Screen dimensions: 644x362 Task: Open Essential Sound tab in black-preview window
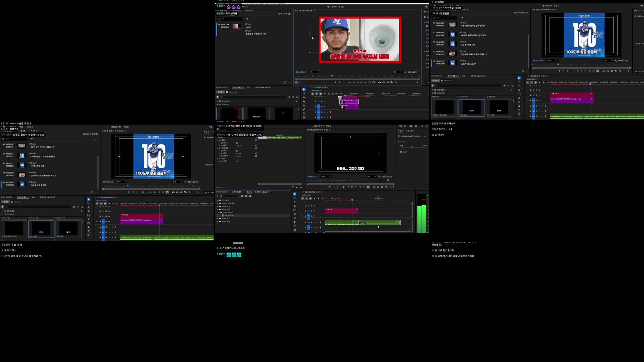click(x=410, y=131)
